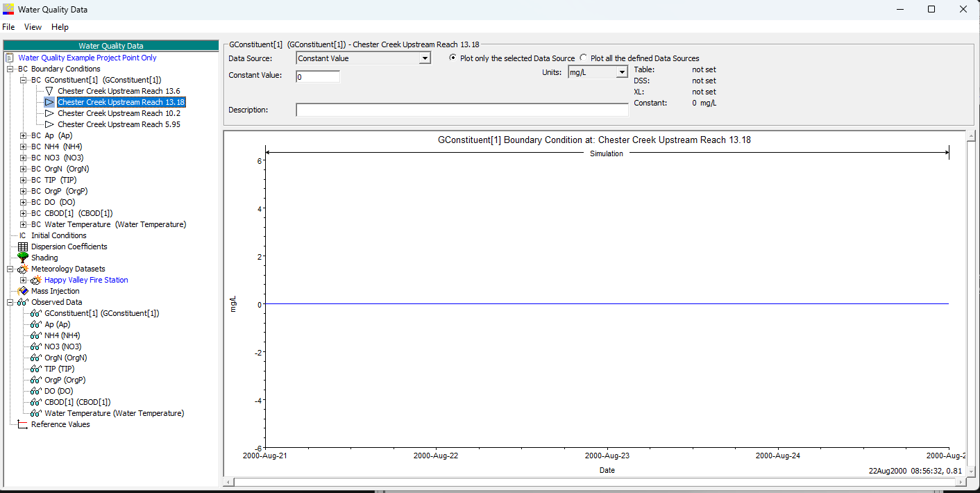
Task: Select Chester Creek Upstream Reach 10.2
Action: point(119,113)
